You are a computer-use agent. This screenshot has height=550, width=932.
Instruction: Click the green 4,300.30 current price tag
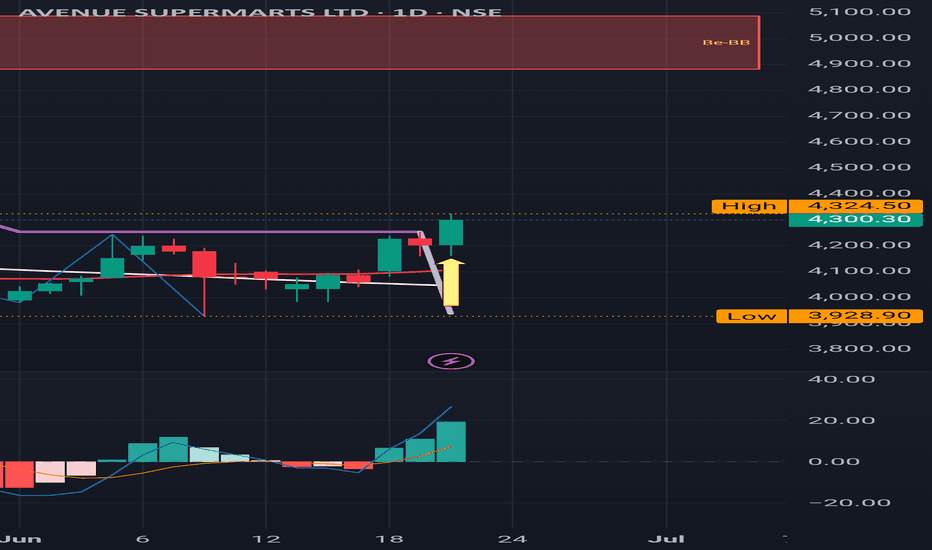pyautogui.click(x=856, y=220)
